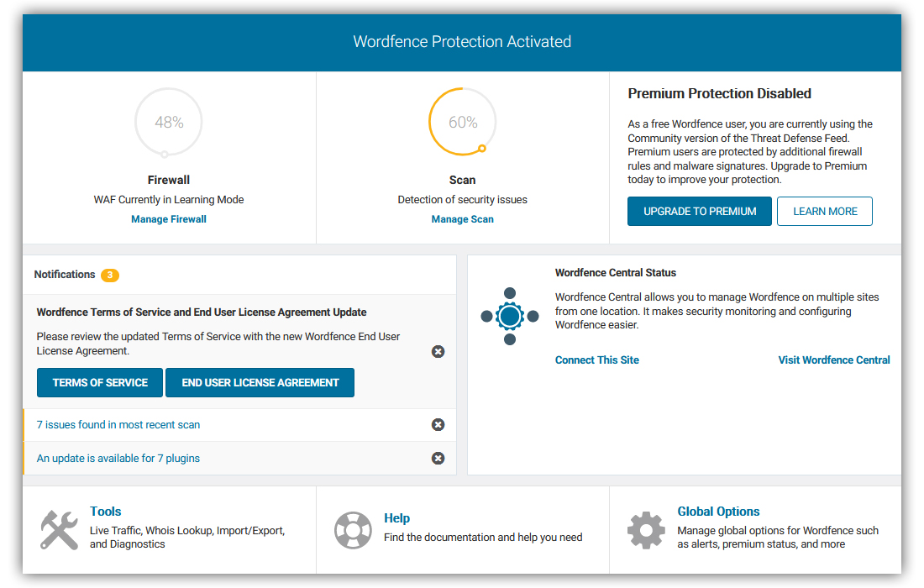Click the Scan 60% progress circle

463,122
